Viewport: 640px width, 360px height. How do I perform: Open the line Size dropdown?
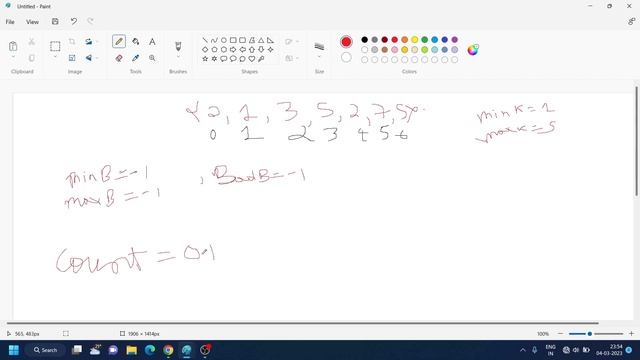click(319, 50)
